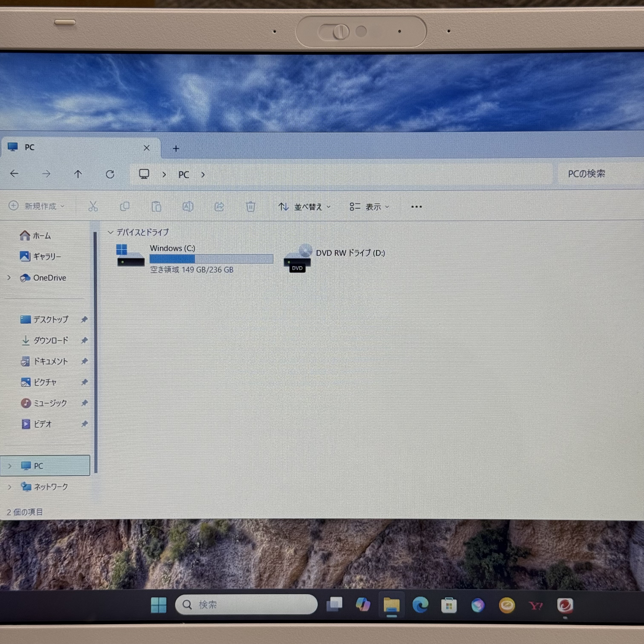Expand the OneDrive tree node
The height and width of the screenshot is (644, 644).
pyautogui.click(x=9, y=278)
